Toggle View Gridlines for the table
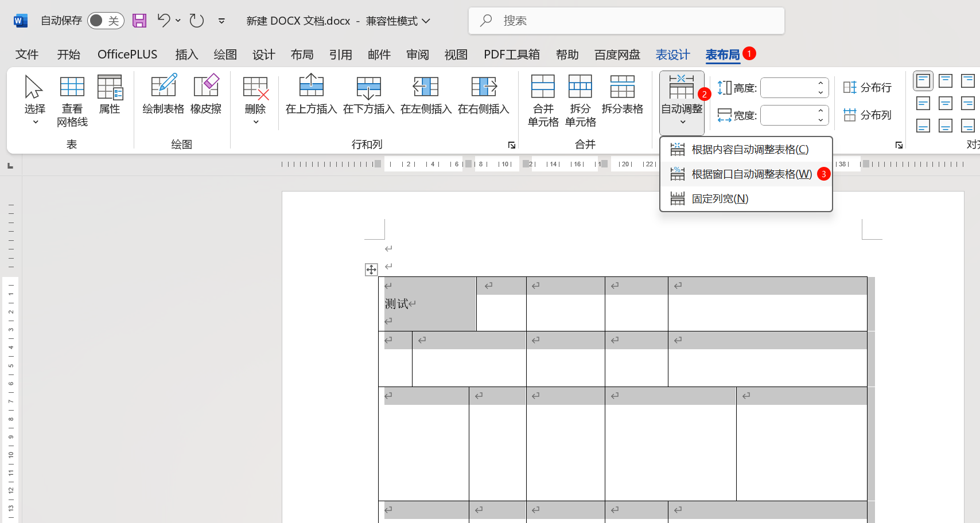 72,100
